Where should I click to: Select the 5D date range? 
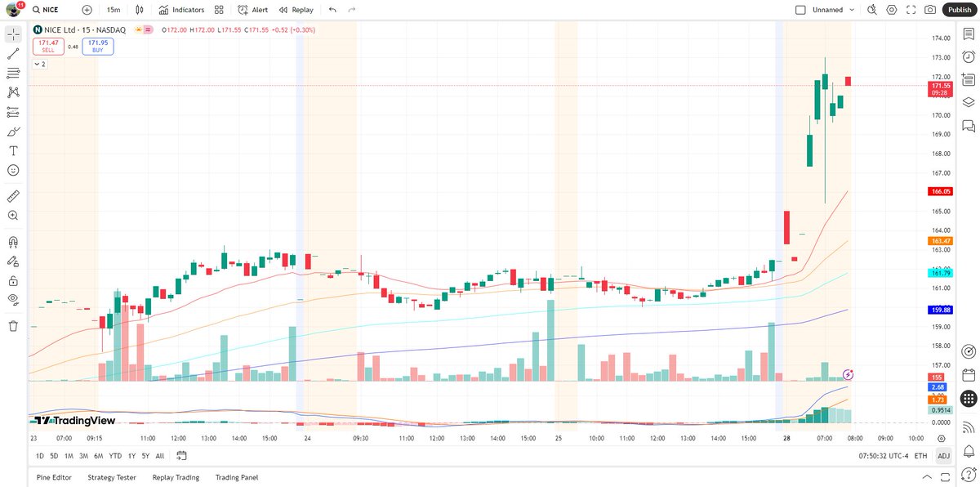click(54, 456)
